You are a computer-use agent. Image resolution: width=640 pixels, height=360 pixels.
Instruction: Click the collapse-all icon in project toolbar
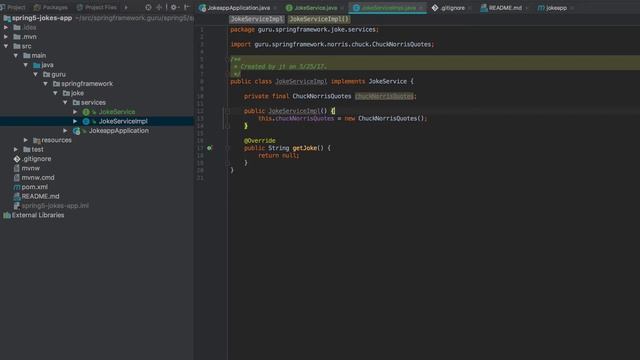[159, 7]
